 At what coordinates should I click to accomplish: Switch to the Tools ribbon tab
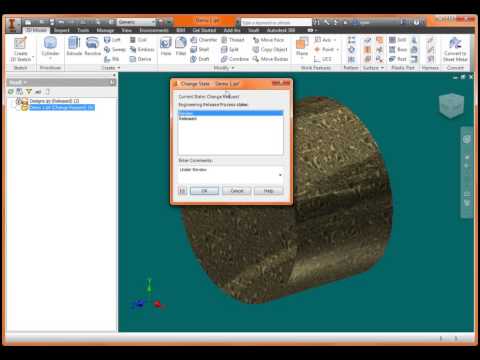click(x=83, y=30)
